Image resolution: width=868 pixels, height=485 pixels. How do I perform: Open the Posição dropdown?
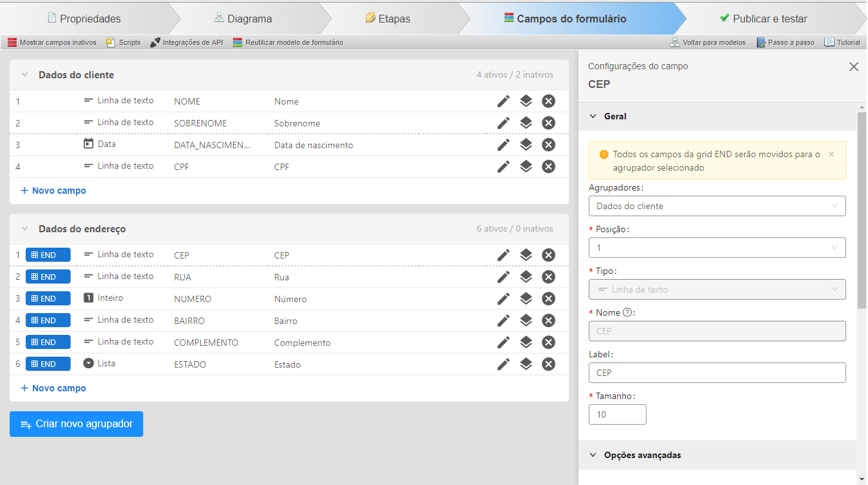717,248
